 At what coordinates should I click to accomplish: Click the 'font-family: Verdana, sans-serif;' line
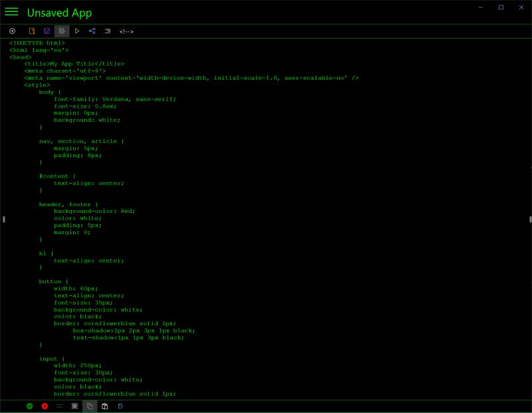[x=115, y=99]
